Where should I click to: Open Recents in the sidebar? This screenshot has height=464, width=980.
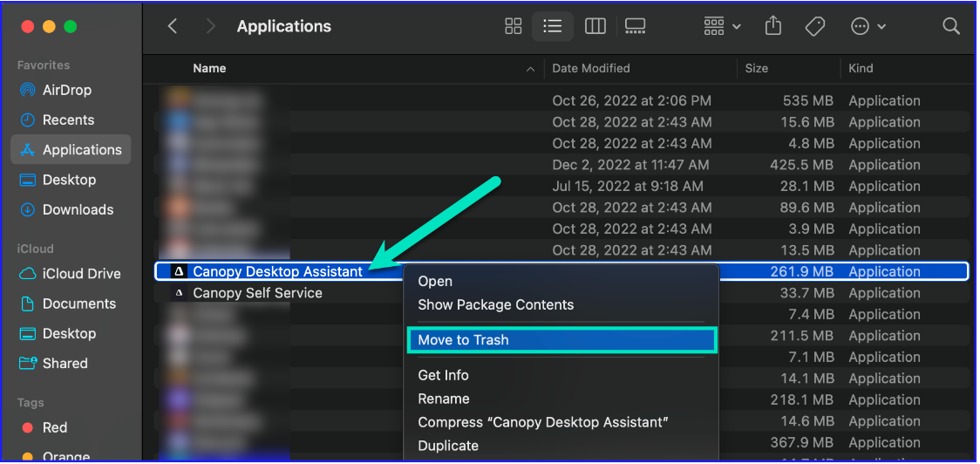coord(71,120)
